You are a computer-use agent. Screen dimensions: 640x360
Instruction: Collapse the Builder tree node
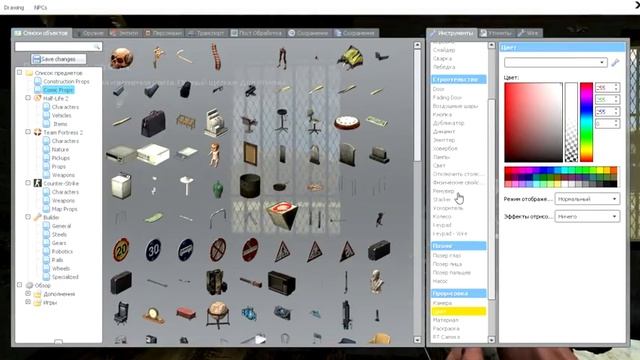click(x=28, y=217)
